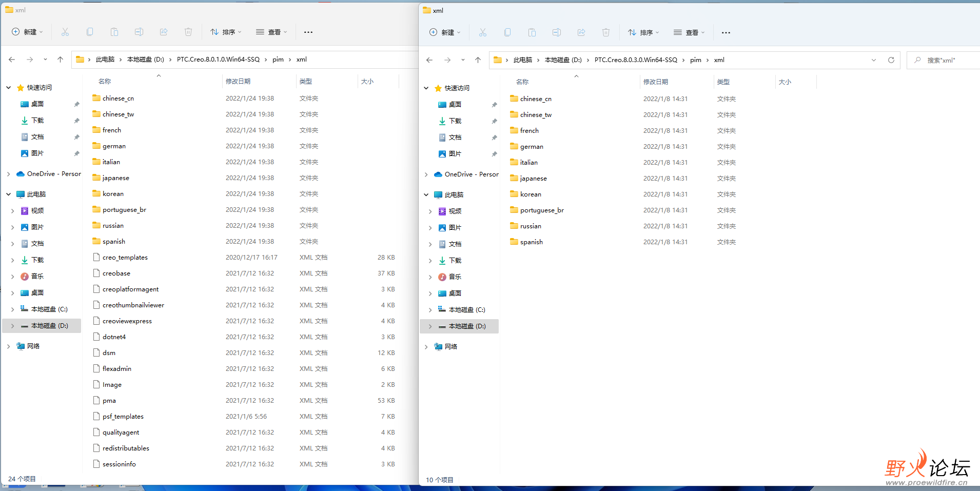The height and width of the screenshot is (491, 980).
Task: Click Rename icon in left window toolbar
Action: pos(139,32)
